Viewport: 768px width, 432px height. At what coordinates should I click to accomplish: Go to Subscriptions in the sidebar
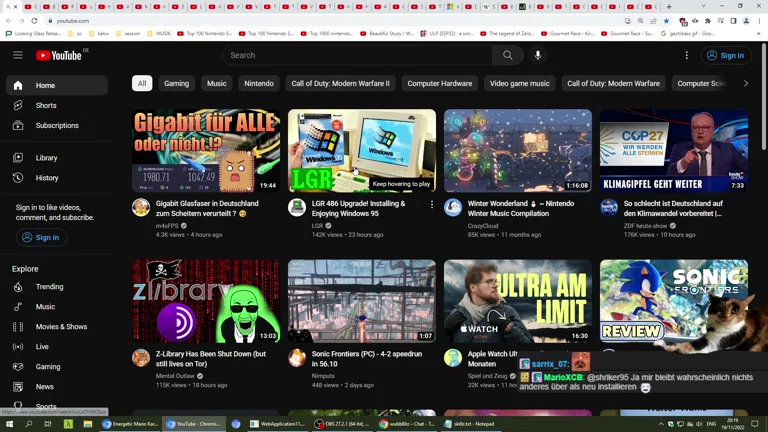(x=57, y=125)
